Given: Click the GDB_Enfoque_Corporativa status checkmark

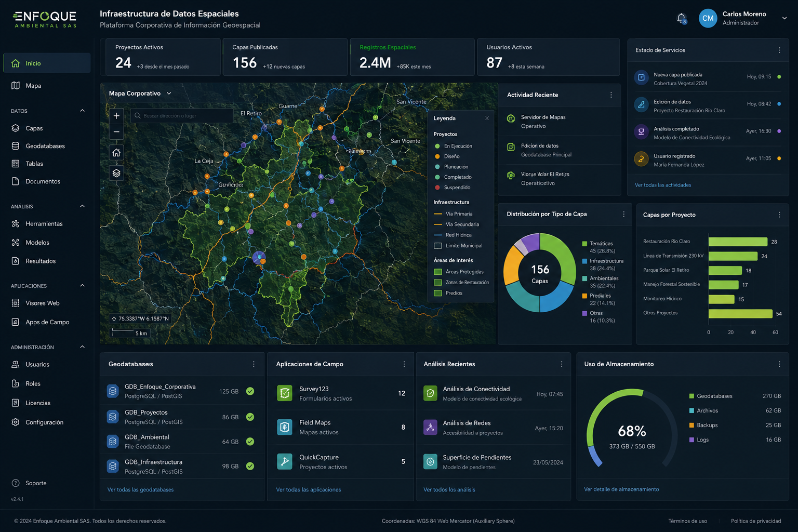Looking at the screenshot, I should pos(250,391).
